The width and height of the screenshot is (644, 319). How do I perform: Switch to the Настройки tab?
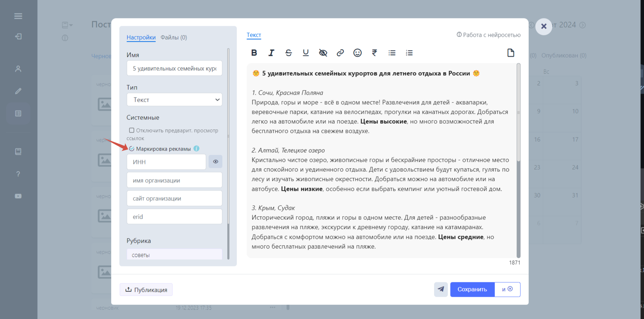coord(141,37)
